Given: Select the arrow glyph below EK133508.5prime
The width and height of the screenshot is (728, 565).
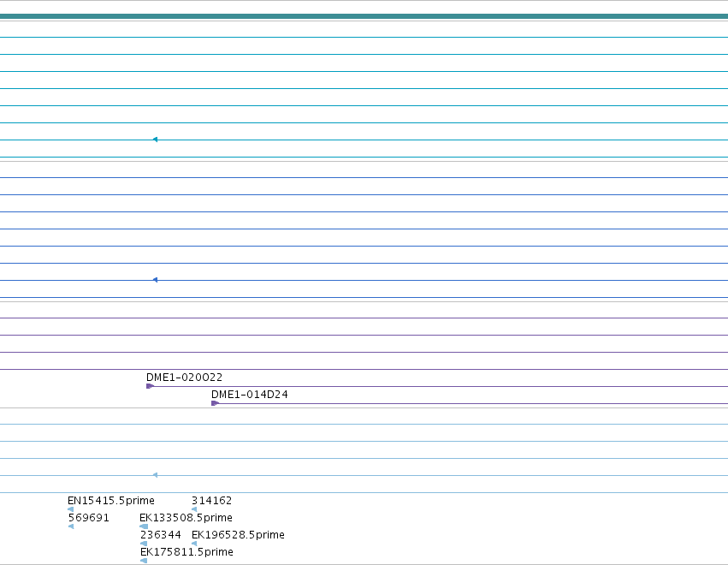Looking at the screenshot, I should click(x=144, y=526).
